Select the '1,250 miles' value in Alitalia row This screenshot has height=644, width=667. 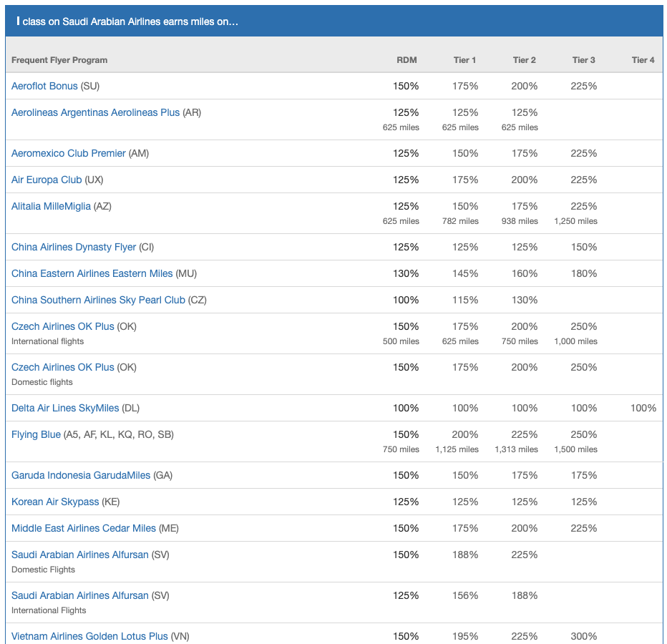(x=575, y=221)
